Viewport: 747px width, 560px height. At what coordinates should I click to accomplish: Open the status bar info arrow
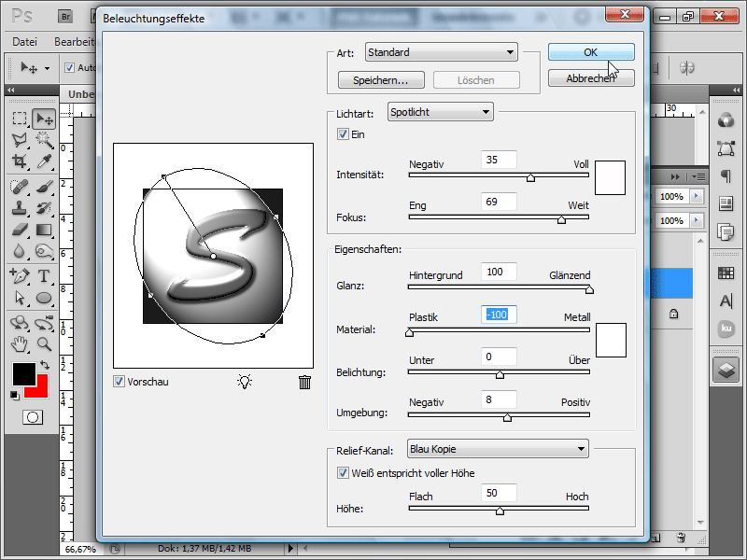point(290,548)
